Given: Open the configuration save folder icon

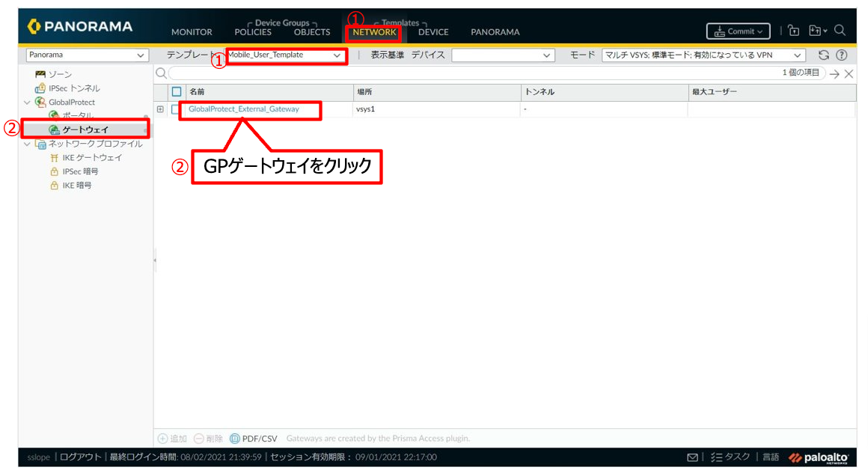Looking at the screenshot, I should pos(817,31).
